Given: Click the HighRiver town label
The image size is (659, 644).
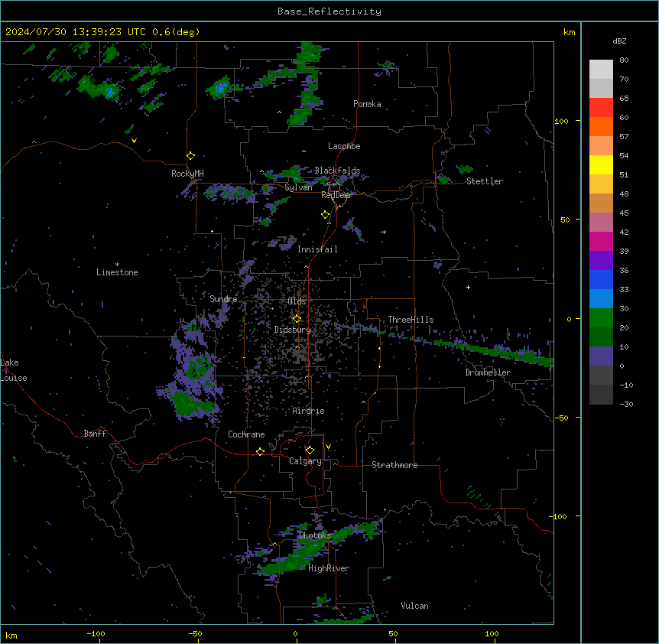Looking at the screenshot, I should [329, 568].
